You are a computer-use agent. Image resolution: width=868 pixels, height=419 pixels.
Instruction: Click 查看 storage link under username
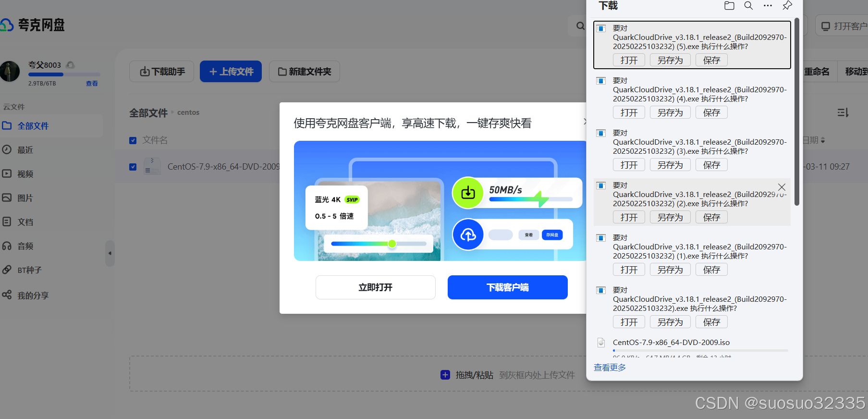tap(92, 84)
